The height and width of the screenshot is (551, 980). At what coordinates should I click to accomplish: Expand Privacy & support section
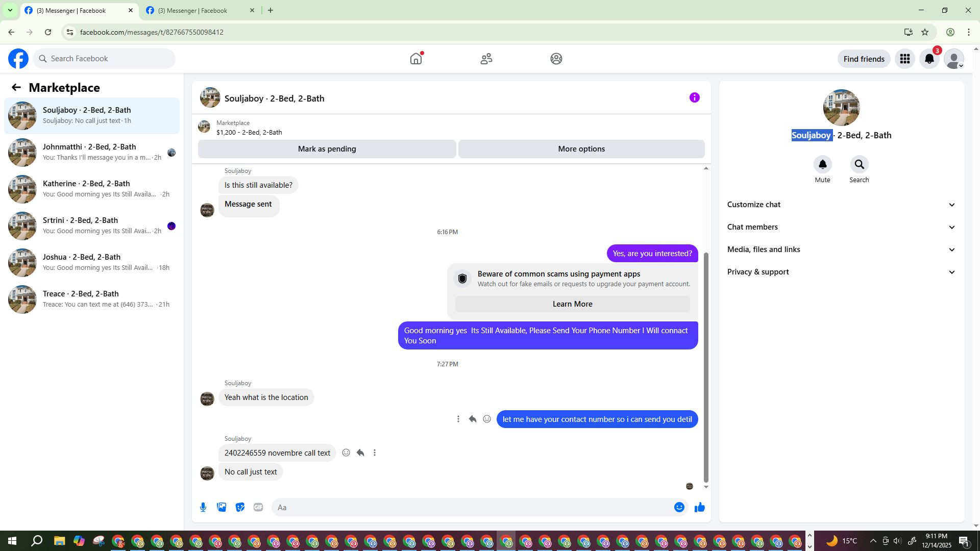point(841,272)
